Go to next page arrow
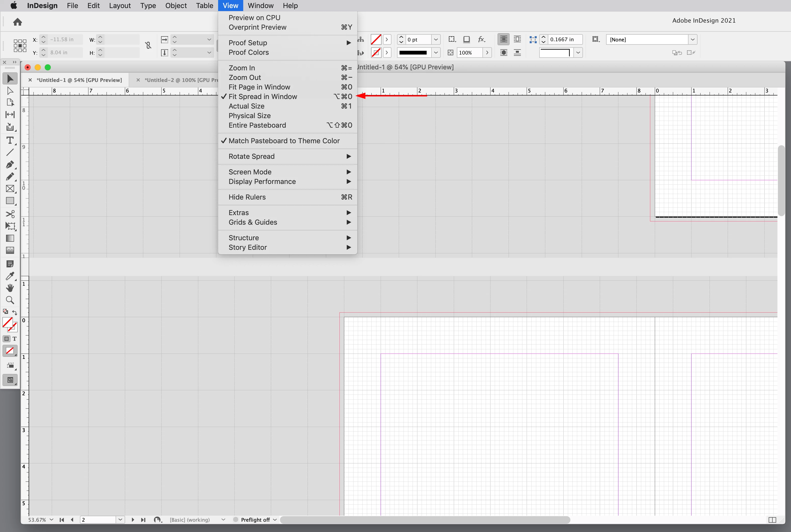Viewport: 791px width, 532px height. coord(133,519)
